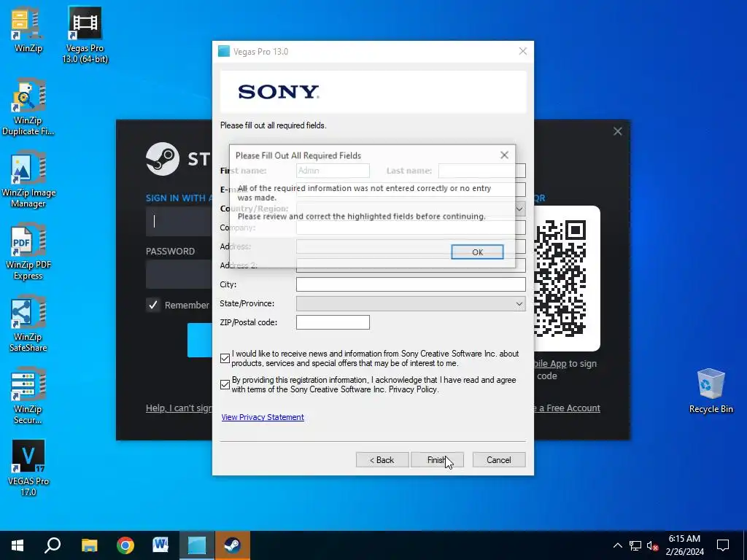The width and height of the screenshot is (747, 560).
Task: Open WinZip Secure Backup desktop icon
Action: point(28,397)
